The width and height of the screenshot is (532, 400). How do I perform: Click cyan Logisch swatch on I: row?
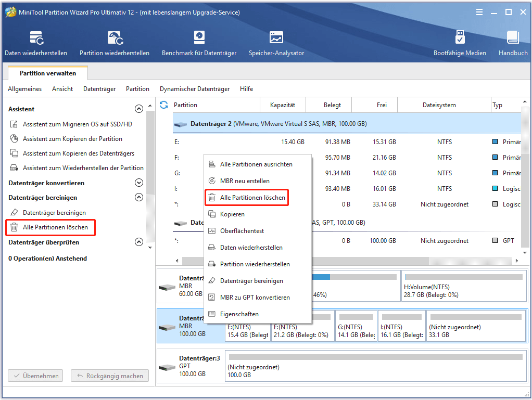495,188
